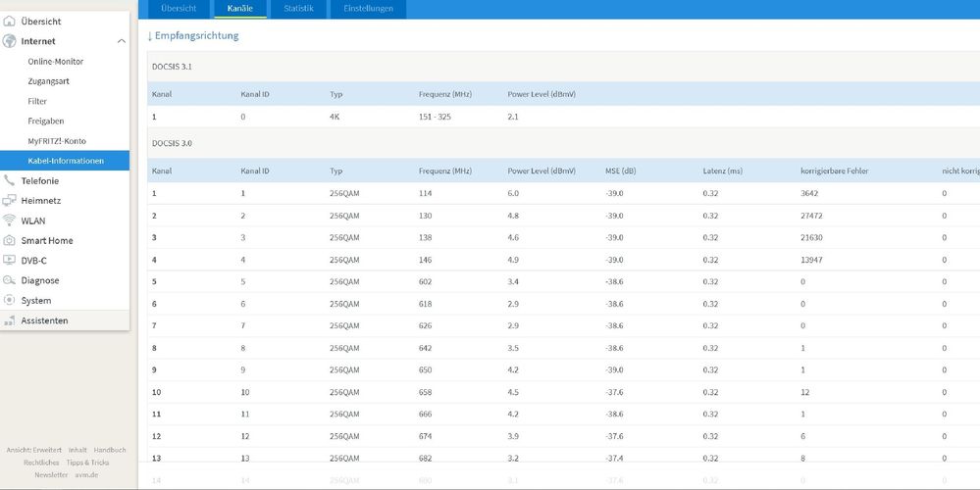Click the DVB-C monitor icon
Viewport: 980px width, 490px height.
pos(10,261)
